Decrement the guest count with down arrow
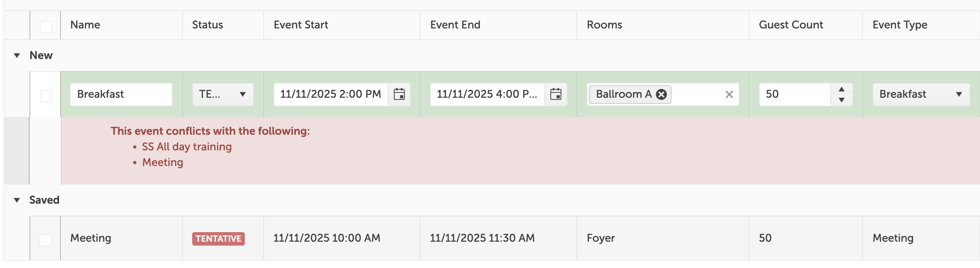This screenshot has width=980, height=268. click(841, 100)
